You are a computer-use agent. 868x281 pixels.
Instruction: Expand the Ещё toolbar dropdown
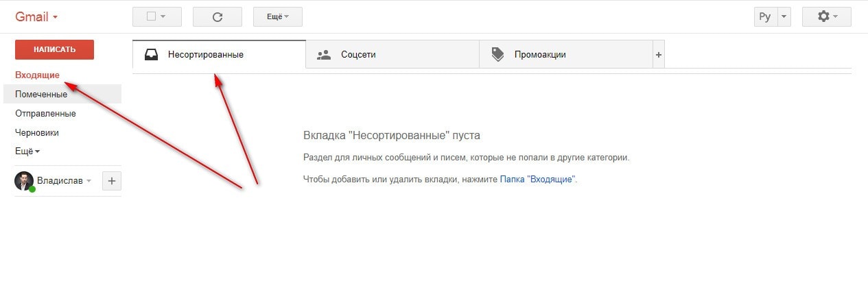click(x=277, y=17)
